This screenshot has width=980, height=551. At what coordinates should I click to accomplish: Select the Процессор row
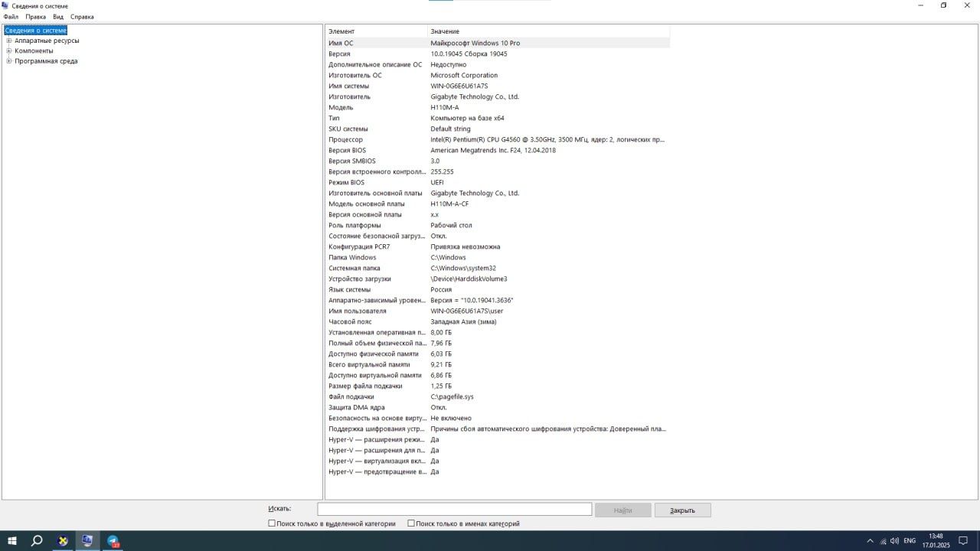click(498, 140)
